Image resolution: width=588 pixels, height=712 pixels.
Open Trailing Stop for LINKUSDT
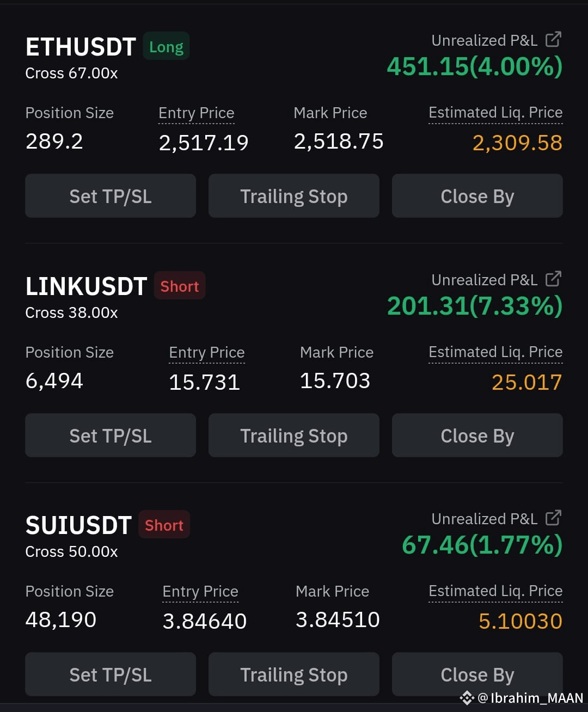(x=294, y=435)
